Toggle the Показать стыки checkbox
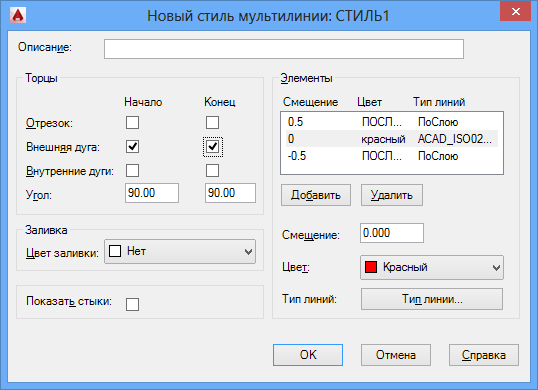Screen dimensions: 538x390 tap(132, 304)
